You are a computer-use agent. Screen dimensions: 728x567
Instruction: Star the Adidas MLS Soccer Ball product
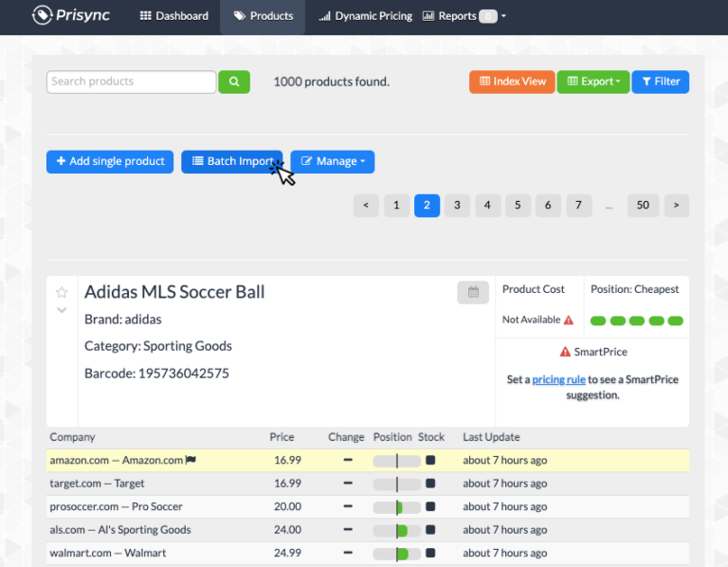pos(62,292)
